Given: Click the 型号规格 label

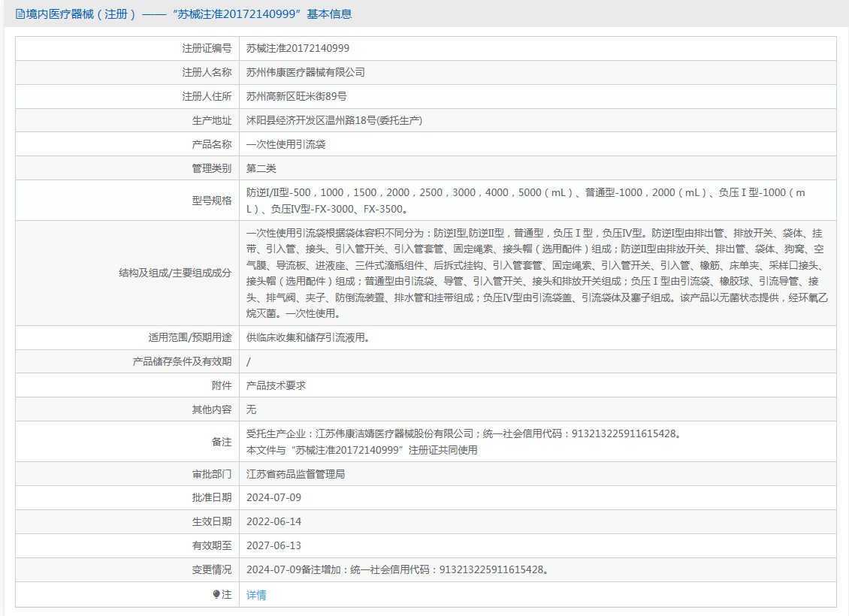Looking at the screenshot, I should pos(212,201).
